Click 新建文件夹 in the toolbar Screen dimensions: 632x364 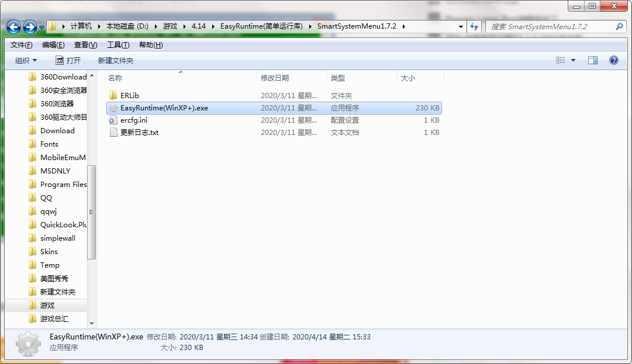coord(116,60)
